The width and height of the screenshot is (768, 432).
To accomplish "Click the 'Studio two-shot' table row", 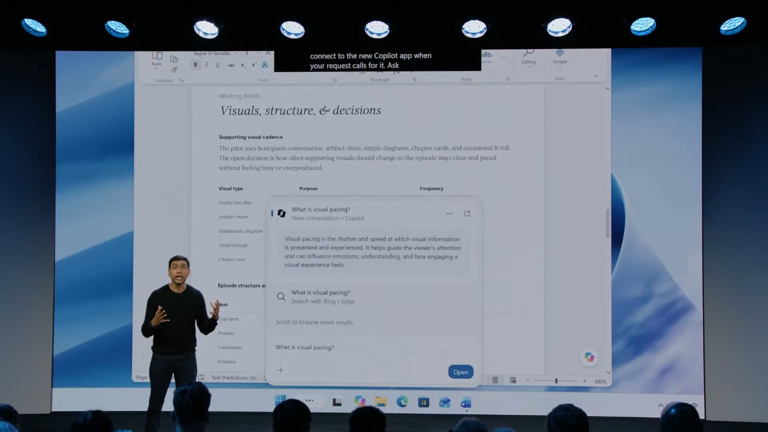I will tap(235, 203).
